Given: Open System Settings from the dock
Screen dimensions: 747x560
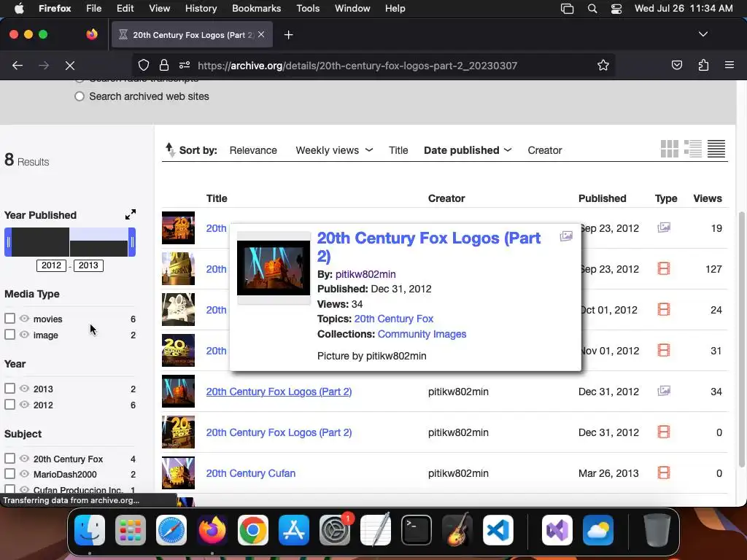Looking at the screenshot, I should (x=334, y=530).
